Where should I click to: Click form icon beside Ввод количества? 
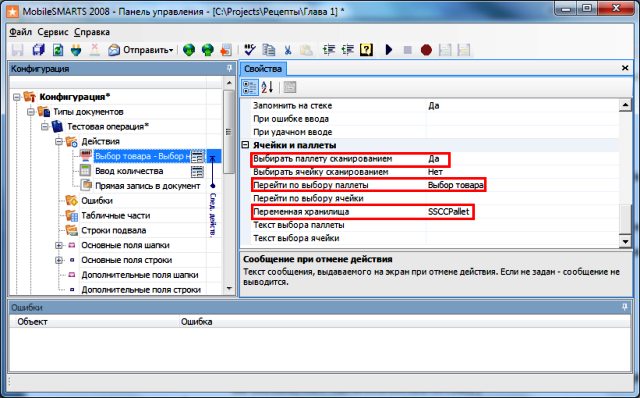pos(197,171)
